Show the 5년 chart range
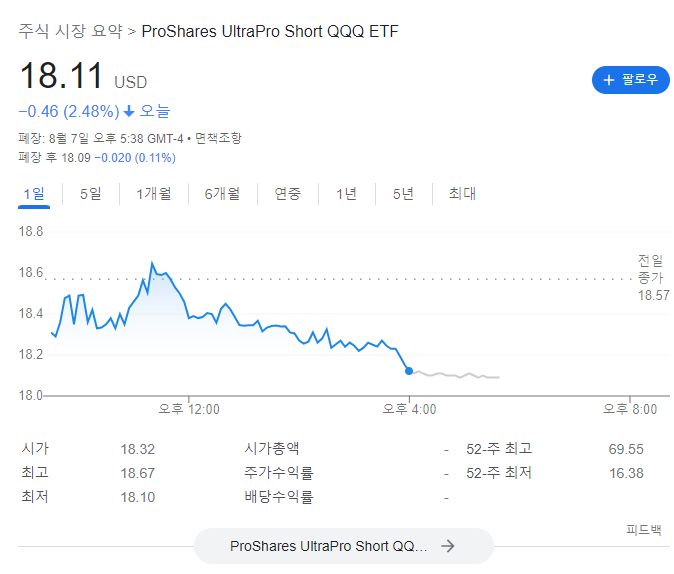 (403, 194)
